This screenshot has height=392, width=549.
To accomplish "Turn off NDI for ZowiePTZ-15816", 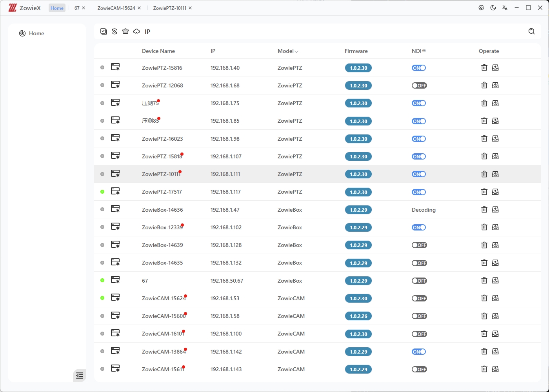I will coord(419,68).
